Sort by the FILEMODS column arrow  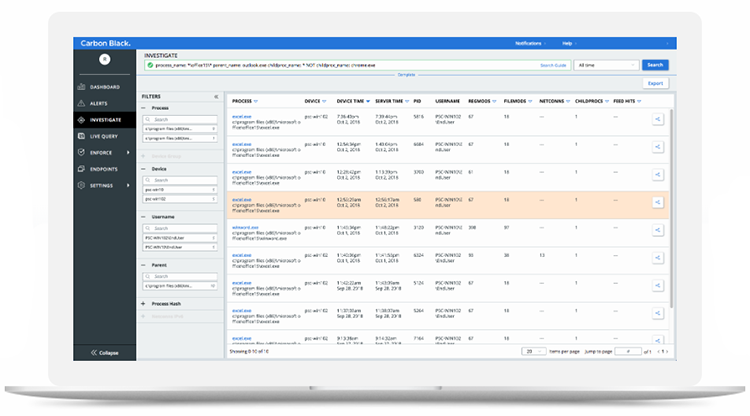pyautogui.click(x=530, y=101)
